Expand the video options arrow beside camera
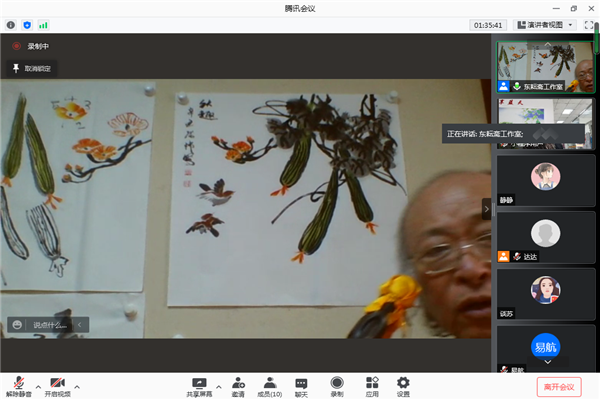The image size is (600, 400). [77, 385]
